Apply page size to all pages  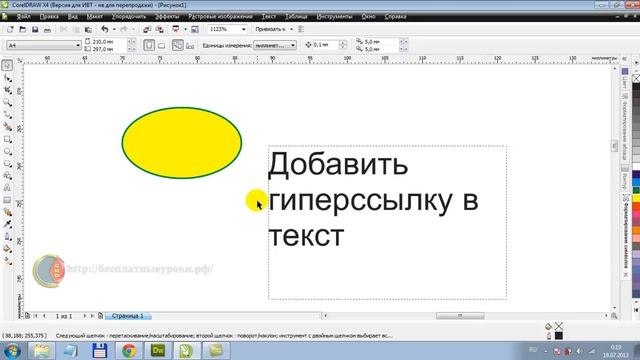coord(178,45)
